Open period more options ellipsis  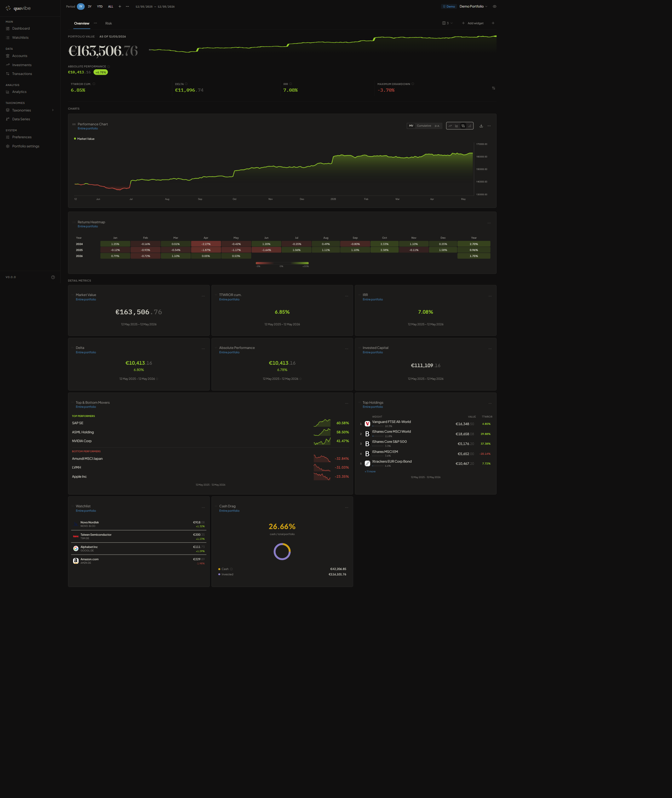point(127,7)
